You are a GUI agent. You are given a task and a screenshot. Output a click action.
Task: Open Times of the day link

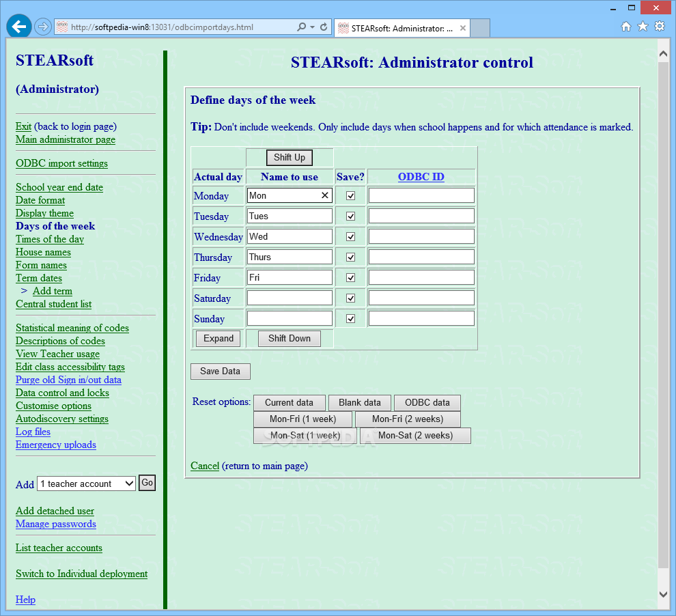[50, 239]
